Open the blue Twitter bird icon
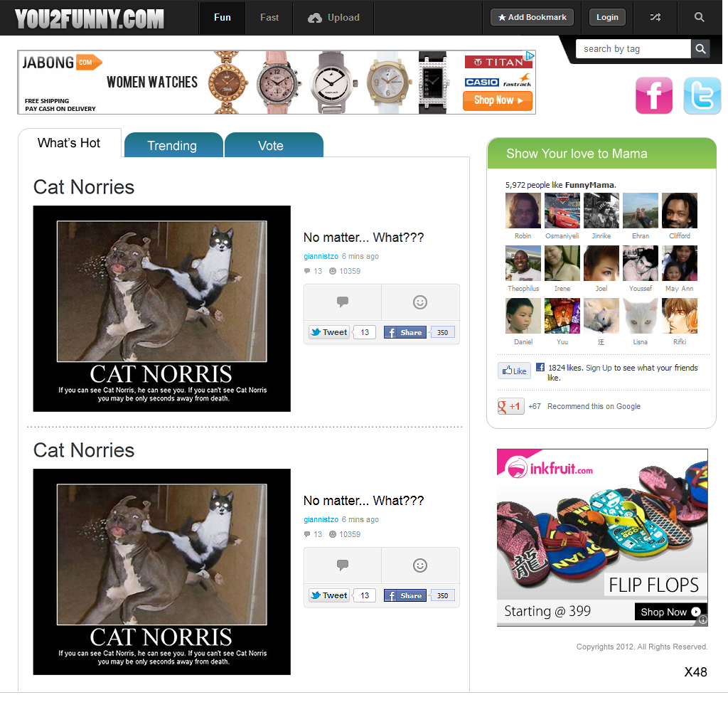This screenshot has height=717, width=728. pos(702,95)
